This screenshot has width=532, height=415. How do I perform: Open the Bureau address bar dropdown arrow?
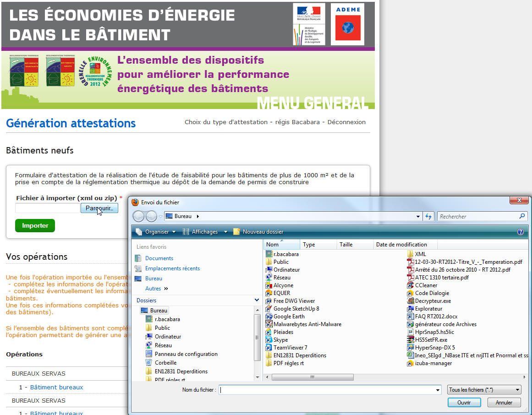point(417,216)
